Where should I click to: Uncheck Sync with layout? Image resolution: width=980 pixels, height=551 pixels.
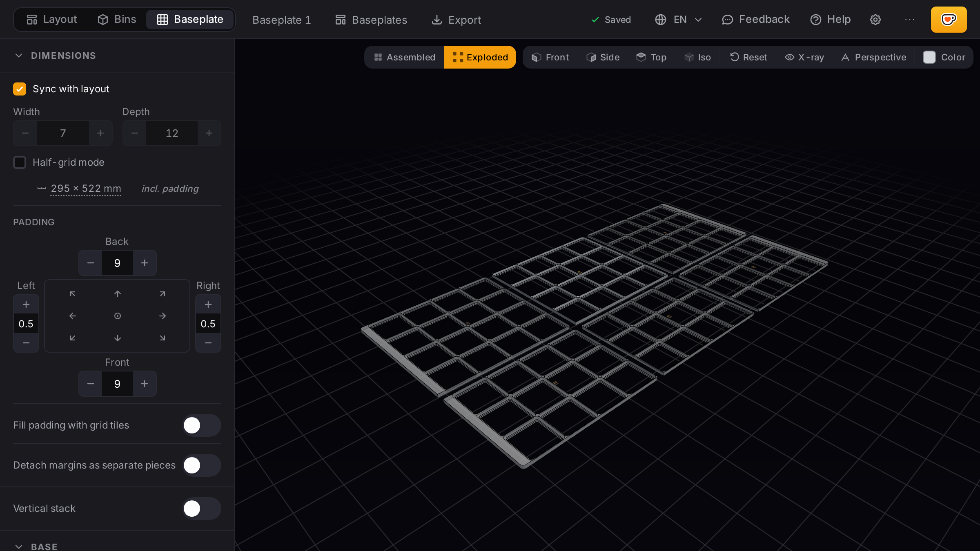point(20,89)
